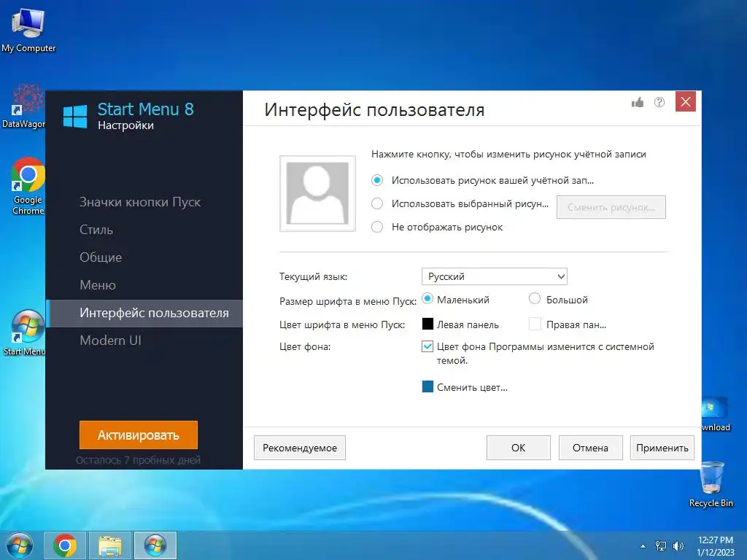
Task: Open File Explorer from the taskbar
Action: point(110,545)
